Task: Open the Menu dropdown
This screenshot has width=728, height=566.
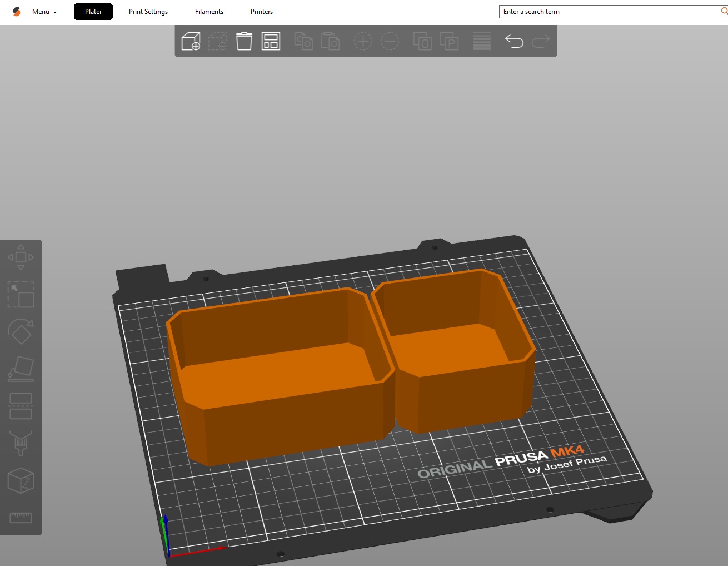Action: pyautogui.click(x=44, y=12)
